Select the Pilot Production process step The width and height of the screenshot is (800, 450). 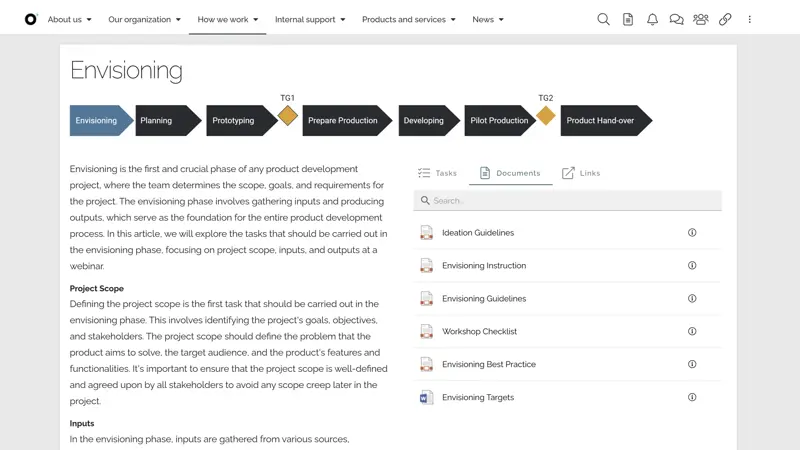tap(500, 120)
